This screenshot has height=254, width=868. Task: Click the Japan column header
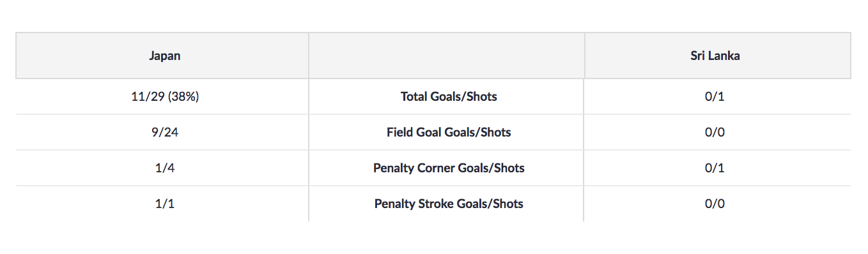tap(162, 56)
